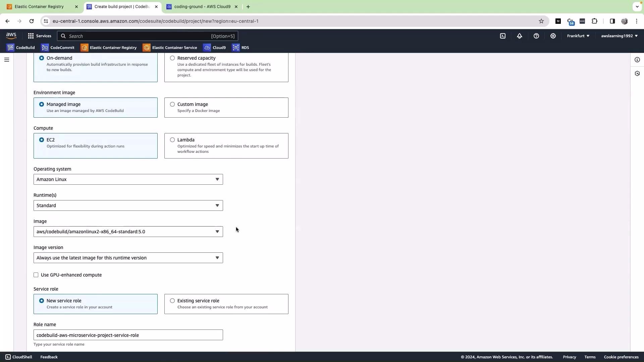Open the Frankfurt region selector
This screenshot has width=644, height=362.
(x=578, y=36)
